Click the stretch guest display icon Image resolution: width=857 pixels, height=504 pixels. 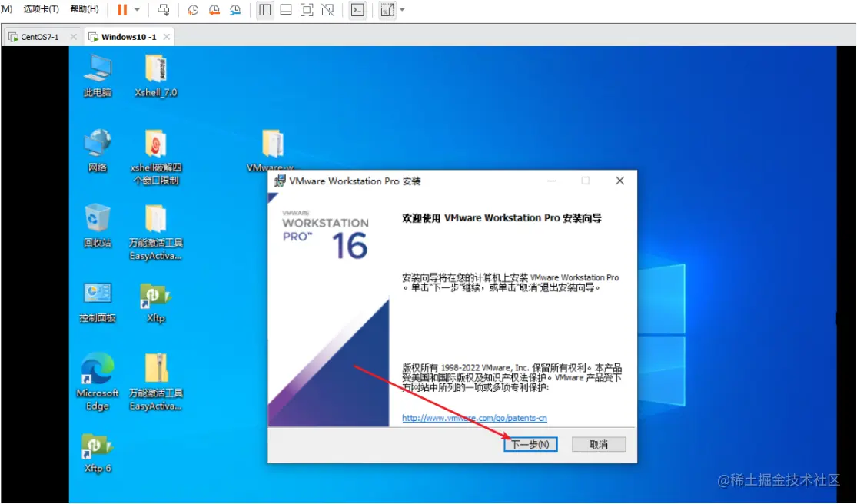(x=387, y=10)
